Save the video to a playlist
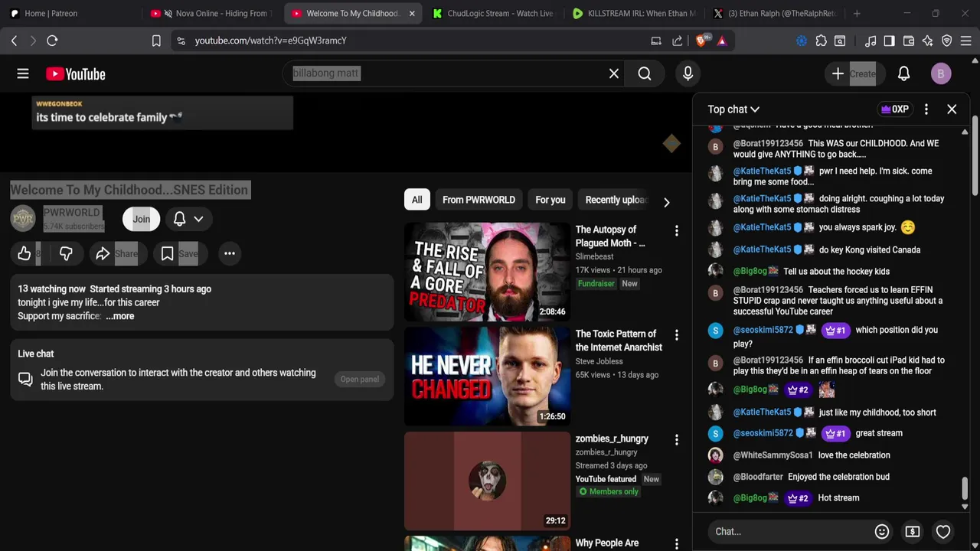 click(179, 253)
